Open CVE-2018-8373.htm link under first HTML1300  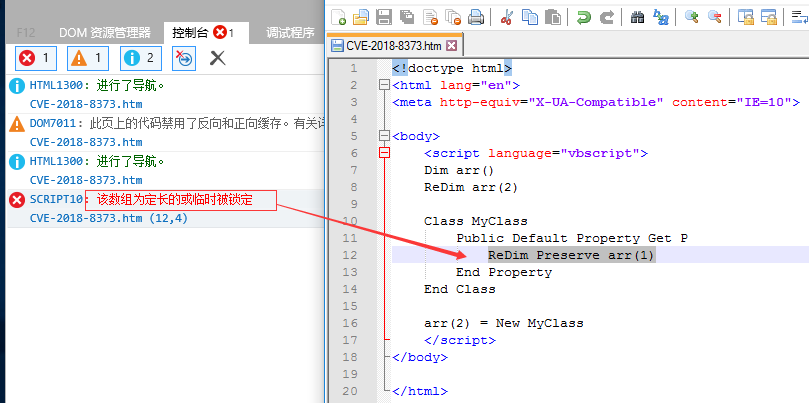click(x=86, y=104)
